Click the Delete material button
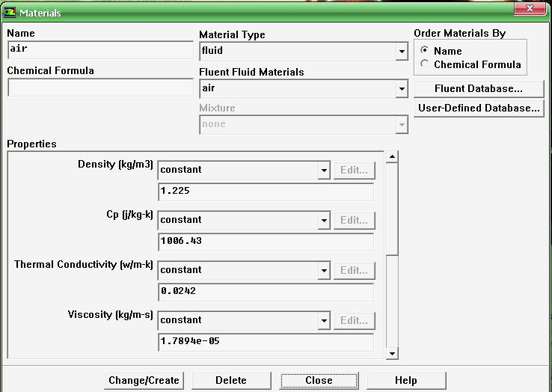The width and height of the screenshot is (552, 392). pyautogui.click(x=230, y=380)
